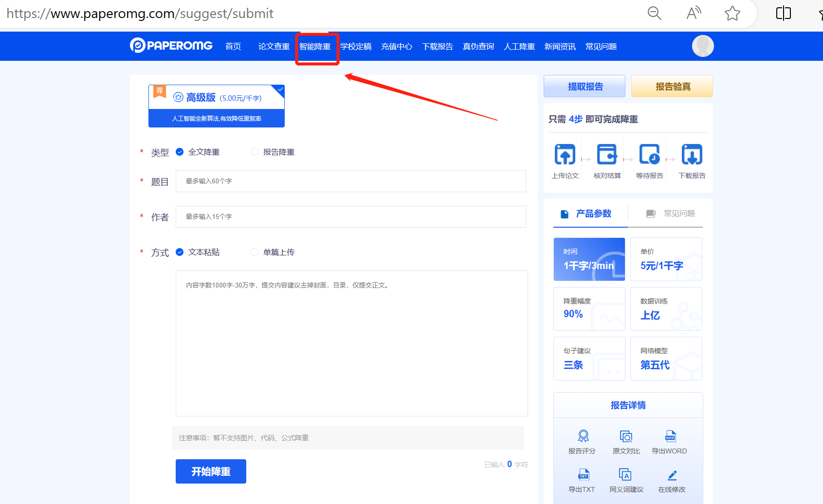The width and height of the screenshot is (823, 504).
Task: Click the 报告验真 button
Action: tap(672, 86)
